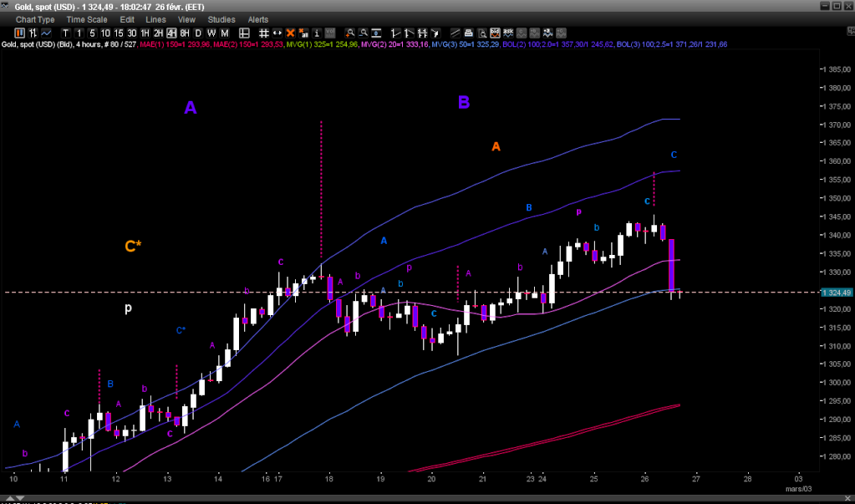Open the split-panel chart layout icon
The height and width of the screenshot is (504, 855).
click(x=244, y=33)
